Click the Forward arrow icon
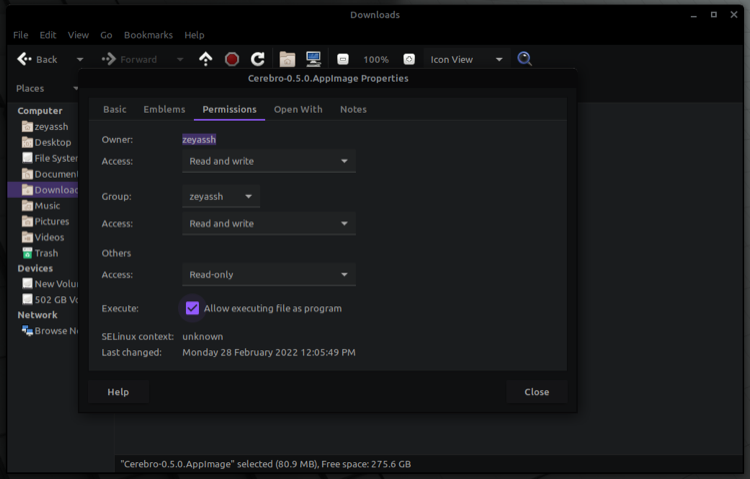750x479 pixels. (109, 59)
